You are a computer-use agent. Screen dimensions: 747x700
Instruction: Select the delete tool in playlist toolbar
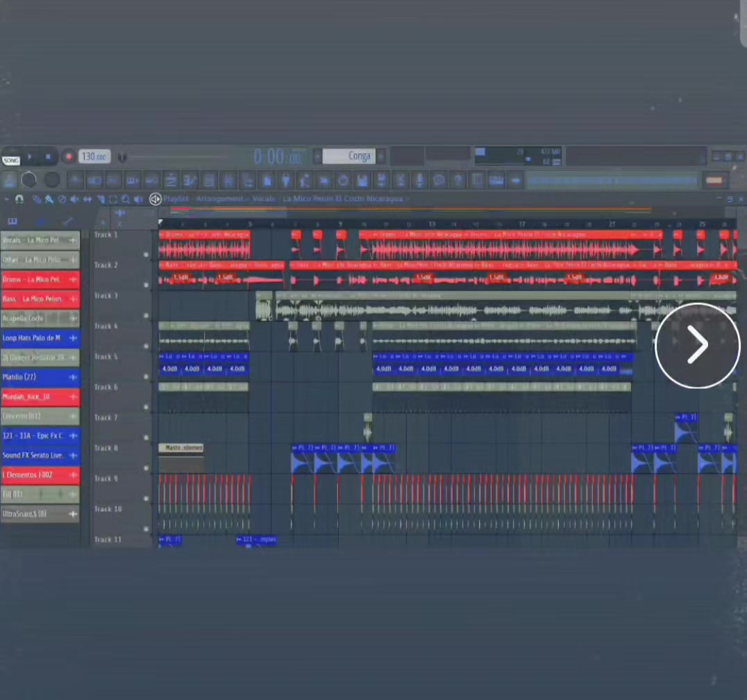[x=62, y=199]
